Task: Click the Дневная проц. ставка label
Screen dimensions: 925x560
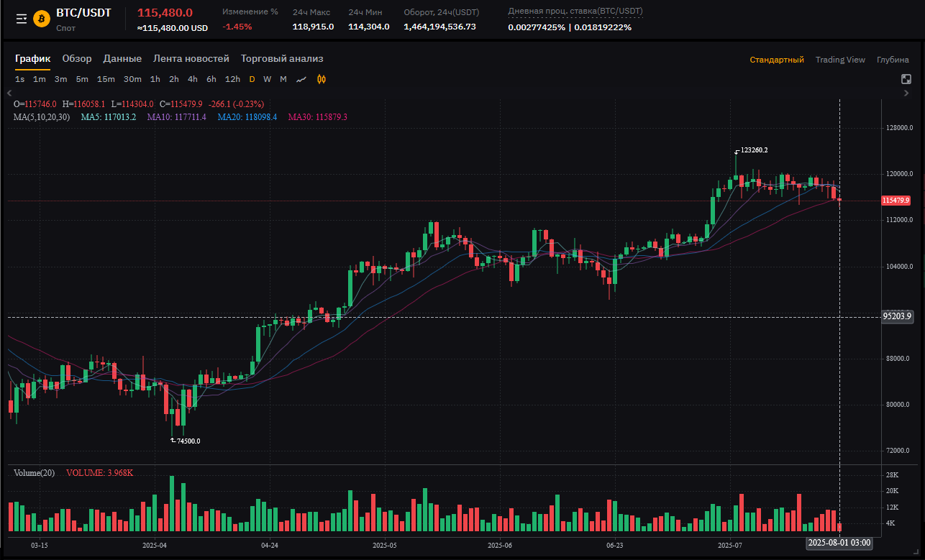Action: click(x=575, y=12)
